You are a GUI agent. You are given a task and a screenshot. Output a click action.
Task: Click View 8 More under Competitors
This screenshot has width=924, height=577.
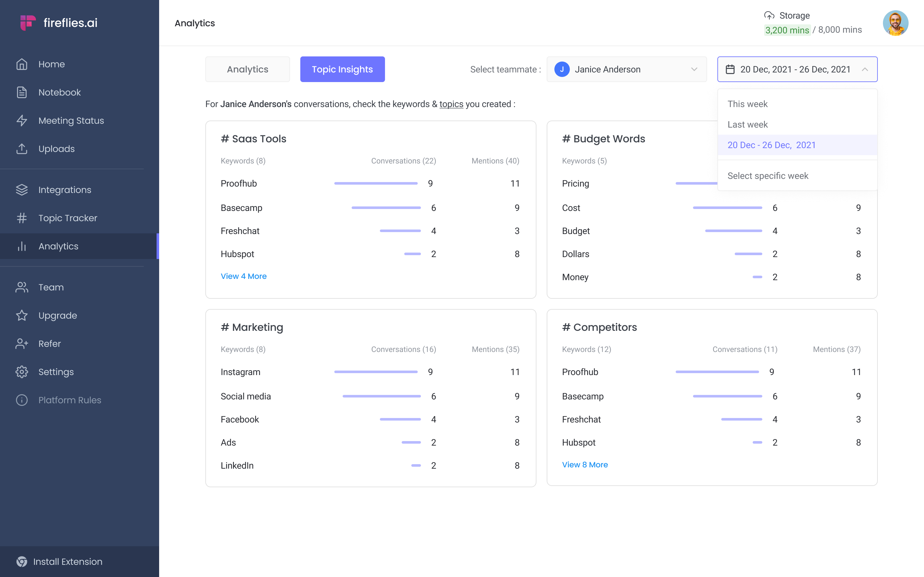[x=585, y=464]
